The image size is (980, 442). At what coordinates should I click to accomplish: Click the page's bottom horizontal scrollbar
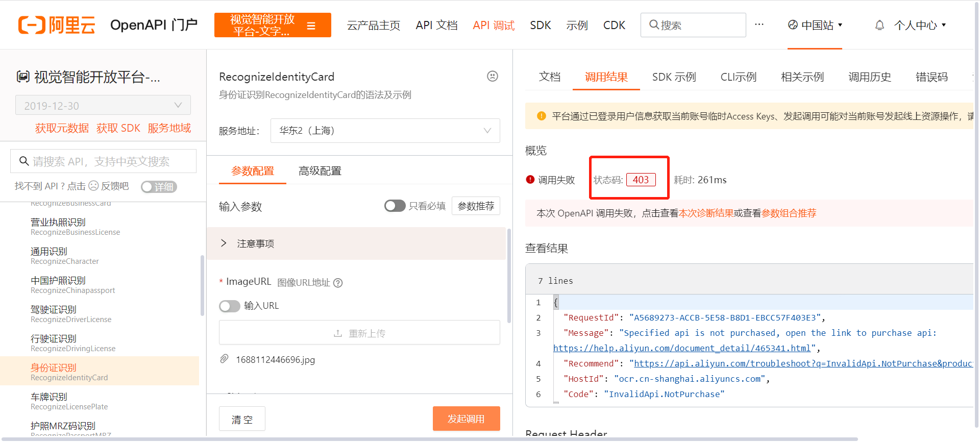coord(429,439)
